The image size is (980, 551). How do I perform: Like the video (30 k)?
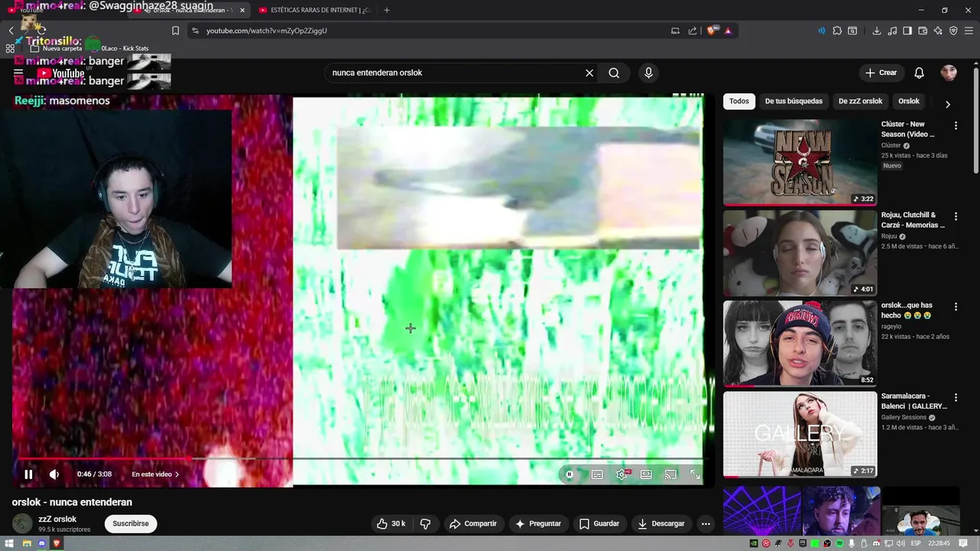tap(391, 523)
